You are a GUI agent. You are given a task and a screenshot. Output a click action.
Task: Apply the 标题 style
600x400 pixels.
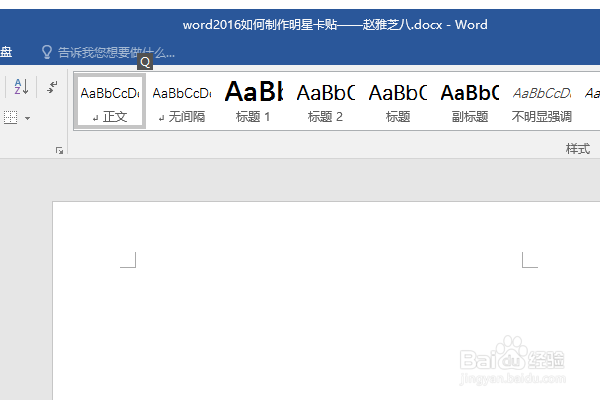pos(398,101)
